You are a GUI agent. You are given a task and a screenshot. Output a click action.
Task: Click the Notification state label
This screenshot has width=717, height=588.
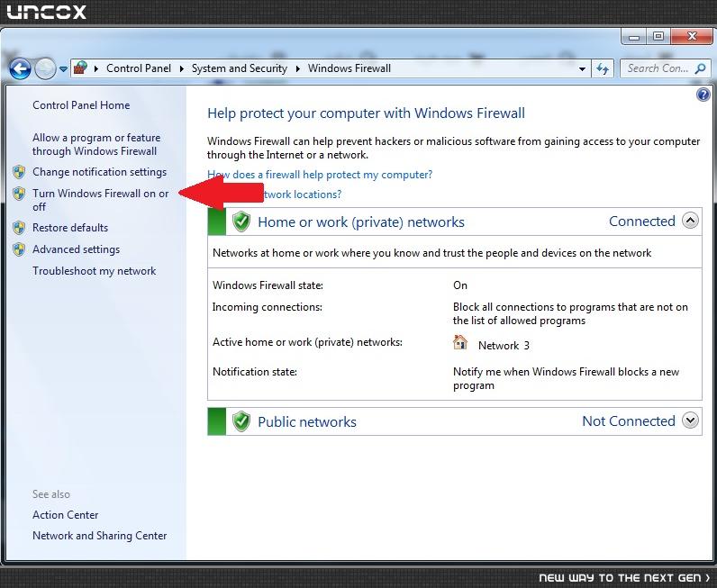coord(255,372)
